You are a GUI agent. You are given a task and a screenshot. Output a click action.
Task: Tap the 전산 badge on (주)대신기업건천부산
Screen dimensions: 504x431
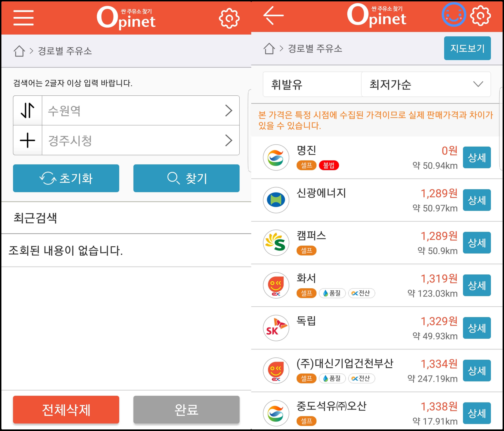(x=362, y=378)
